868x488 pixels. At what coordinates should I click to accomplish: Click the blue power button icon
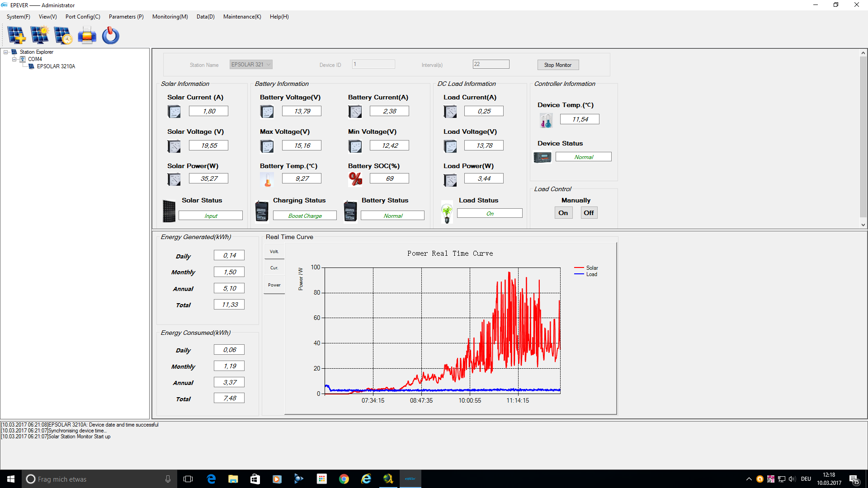(110, 35)
